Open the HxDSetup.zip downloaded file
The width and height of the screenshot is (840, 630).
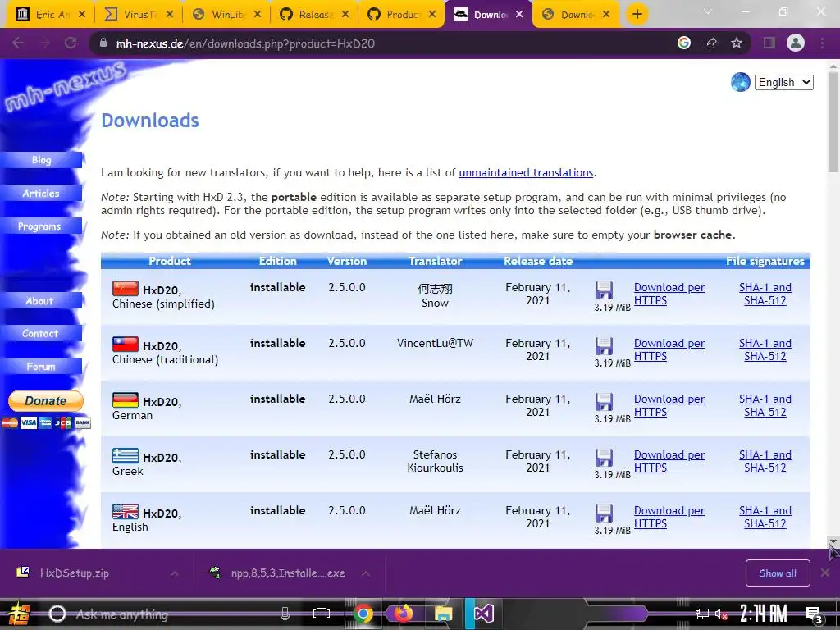click(x=75, y=573)
